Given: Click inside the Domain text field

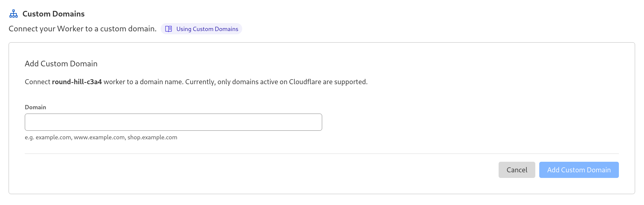Looking at the screenshot, I should click(x=173, y=122).
